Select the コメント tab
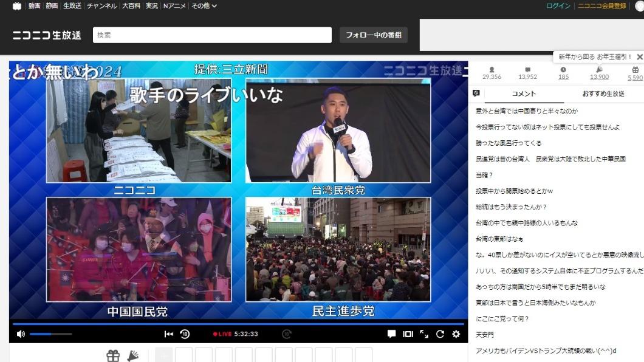644x362 pixels. coord(524,94)
